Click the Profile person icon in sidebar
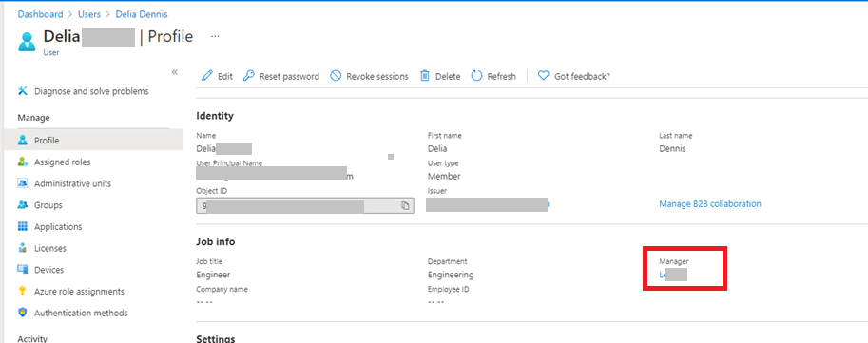 tap(23, 141)
